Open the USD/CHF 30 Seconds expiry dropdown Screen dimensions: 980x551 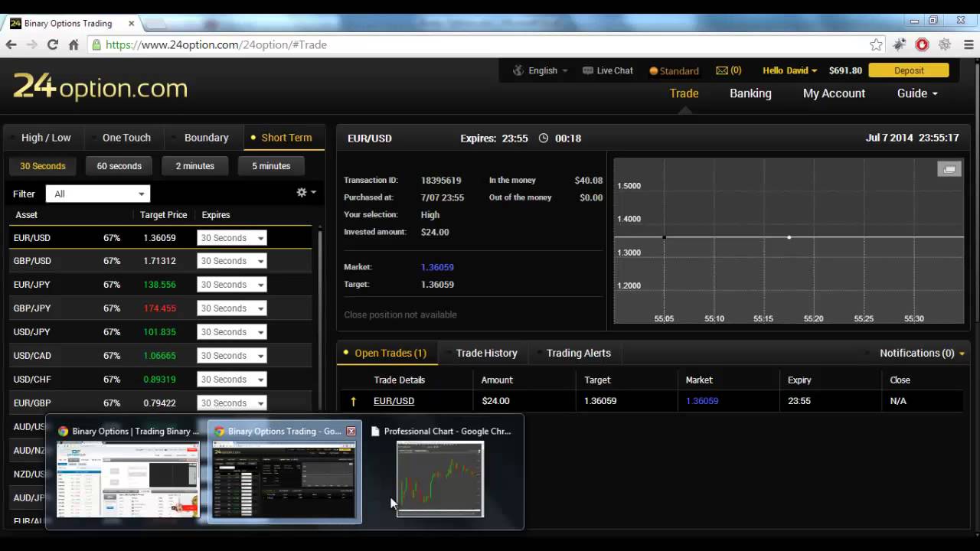coord(231,380)
